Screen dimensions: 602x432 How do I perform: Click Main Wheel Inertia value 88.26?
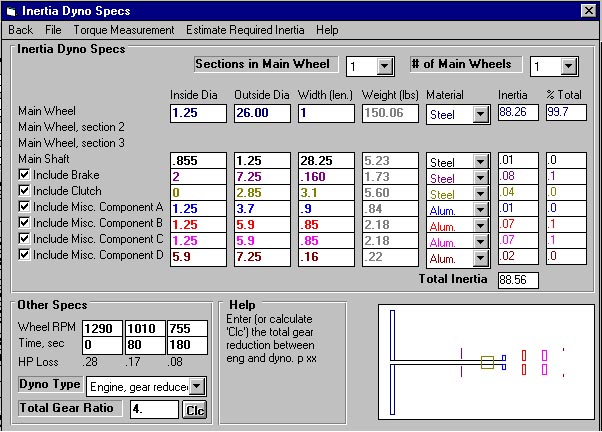(x=518, y=113)
